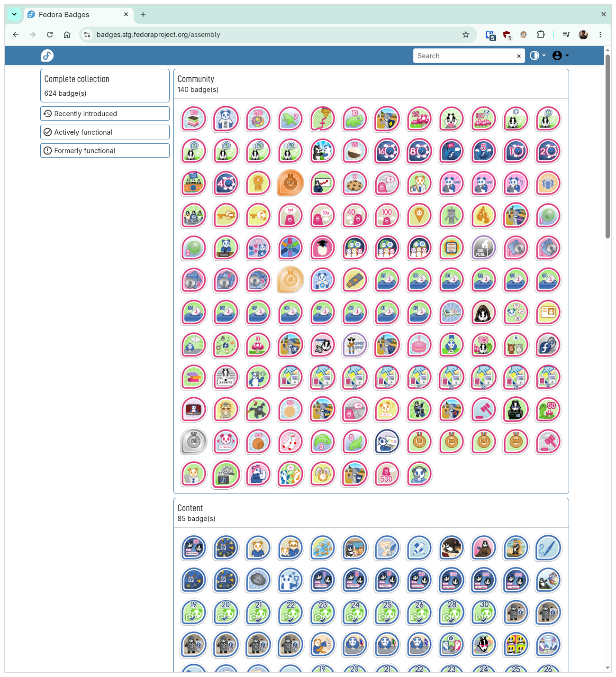Filter by Recently introduced badges
The height and width of the screenshot is (677, 616).
105,114
